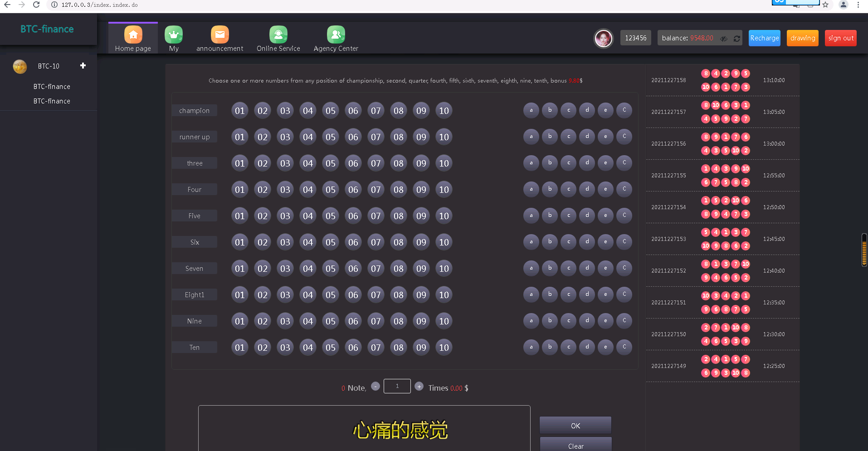Click the user avatar picture
Image resolution: width=868 pixels, height=451 pixels.
click(603, 39)
